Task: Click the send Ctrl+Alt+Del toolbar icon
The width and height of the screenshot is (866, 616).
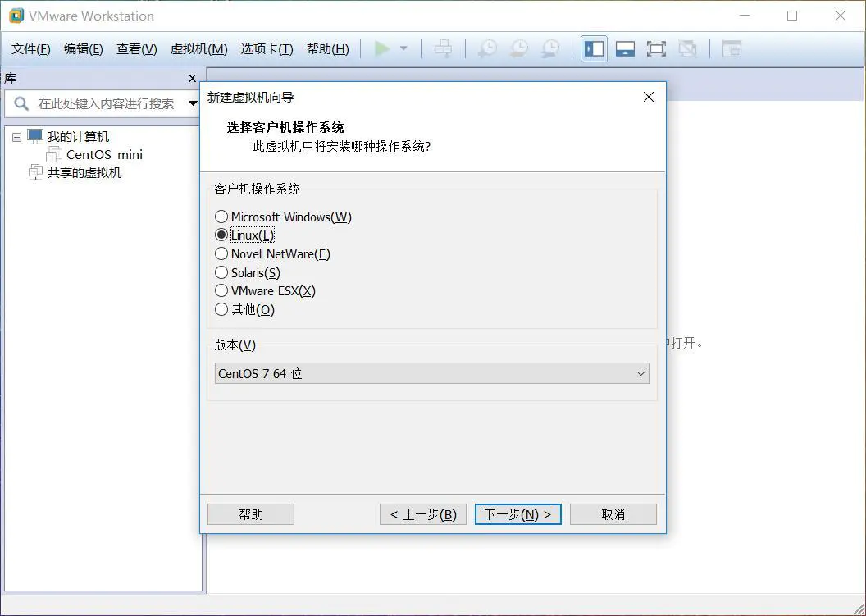Action: [443, 48]
